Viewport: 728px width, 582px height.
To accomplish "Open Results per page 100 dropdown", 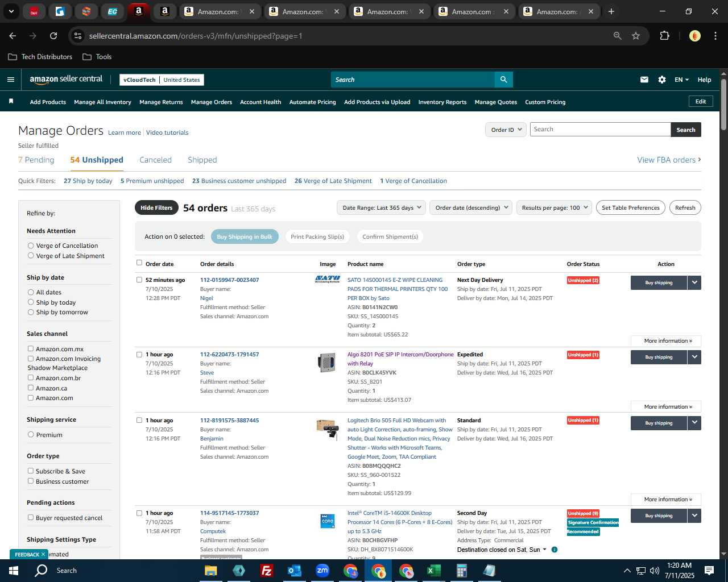I will tap(554, 207).
